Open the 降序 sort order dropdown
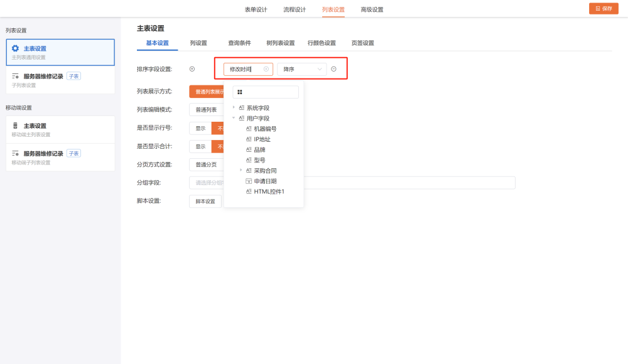 click(301, 69)
